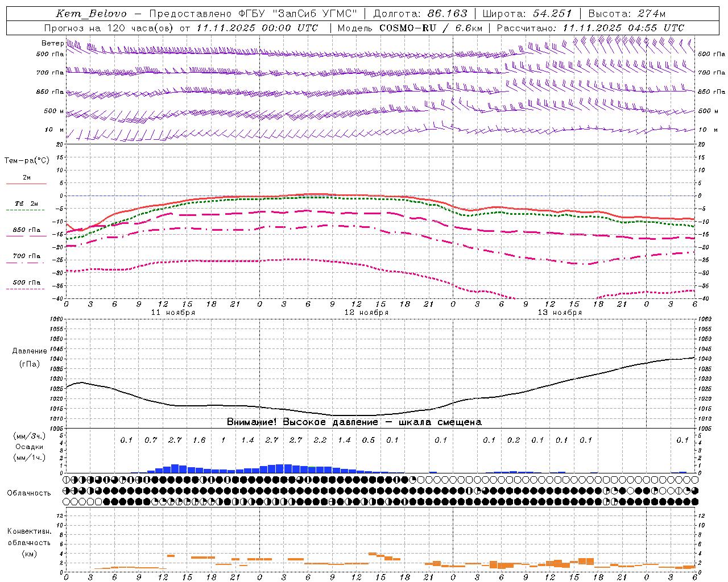Click the 700 гПа temperature legend entry
The width and height of the screenshot is (728, 582).
pyautogui.click(x=26, y=256)
